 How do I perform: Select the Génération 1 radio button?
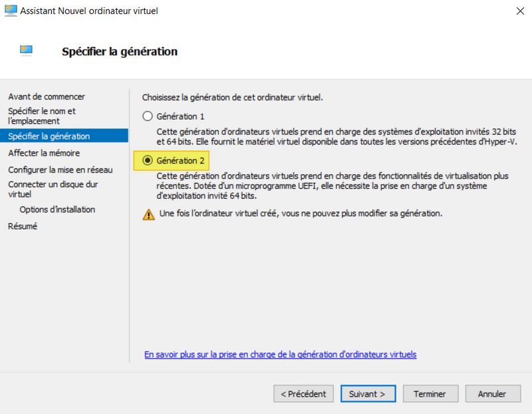(148, 116)
